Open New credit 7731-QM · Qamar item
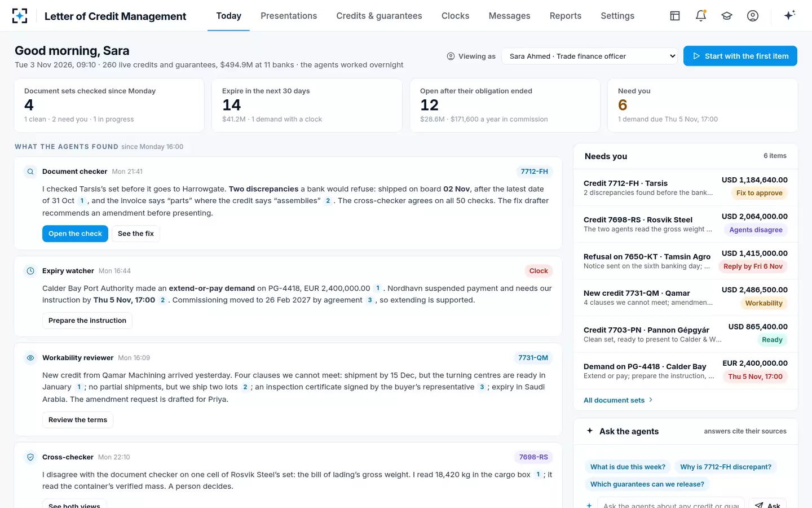This screenshot has height=508, width=812. point(685,297)
